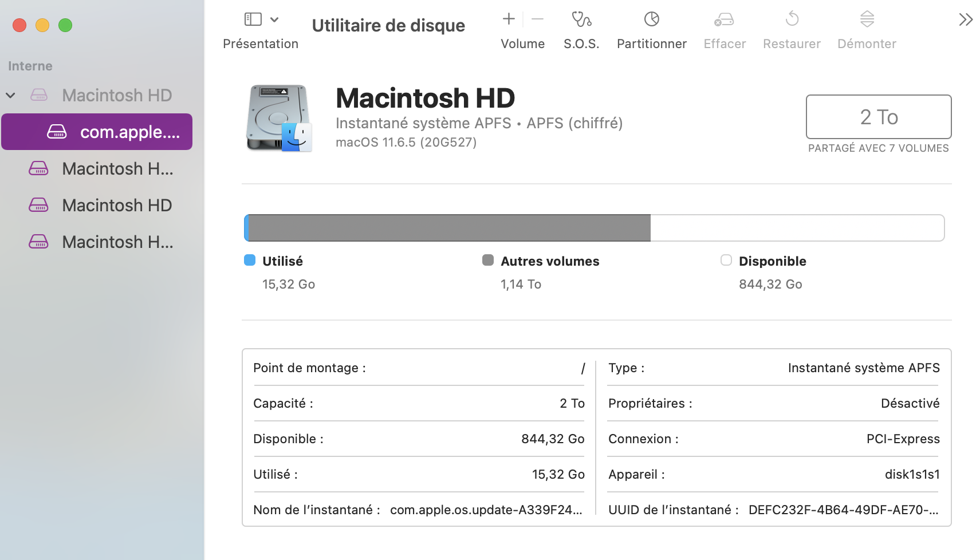Viewport: 976px width, 560px height.
Task: Click the blue Utilisé color swatch
Action: click(x=250, y=260)
